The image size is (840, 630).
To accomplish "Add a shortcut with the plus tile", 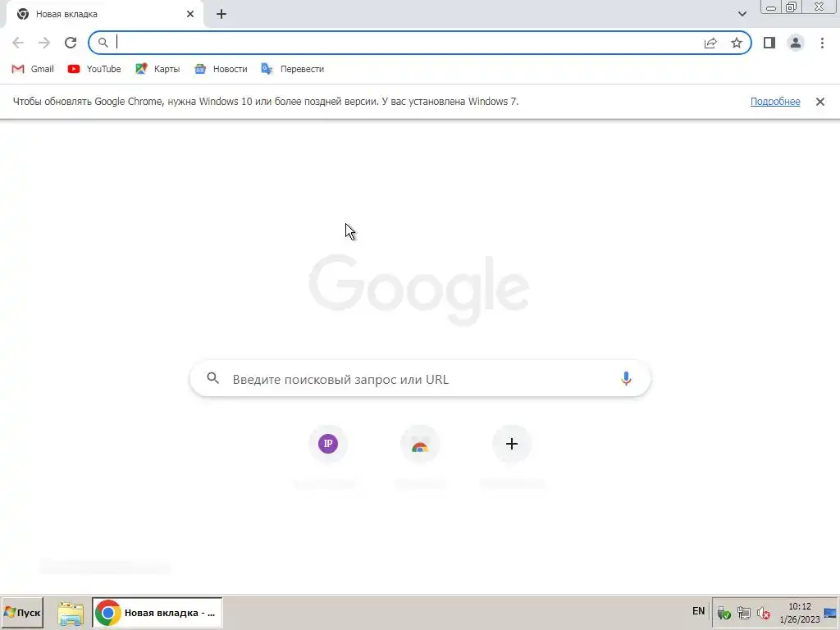I will pos(512,444).
